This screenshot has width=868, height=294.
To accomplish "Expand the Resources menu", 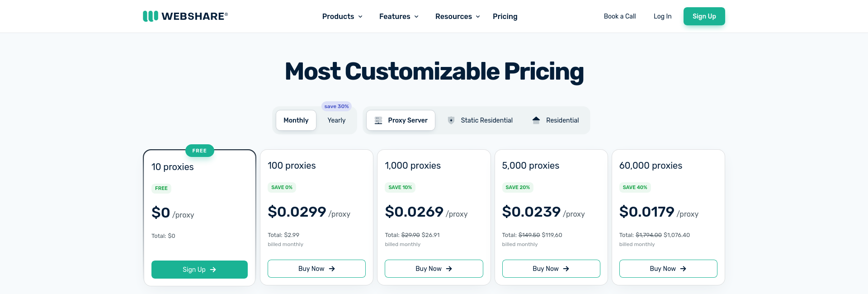I will 457,16.
